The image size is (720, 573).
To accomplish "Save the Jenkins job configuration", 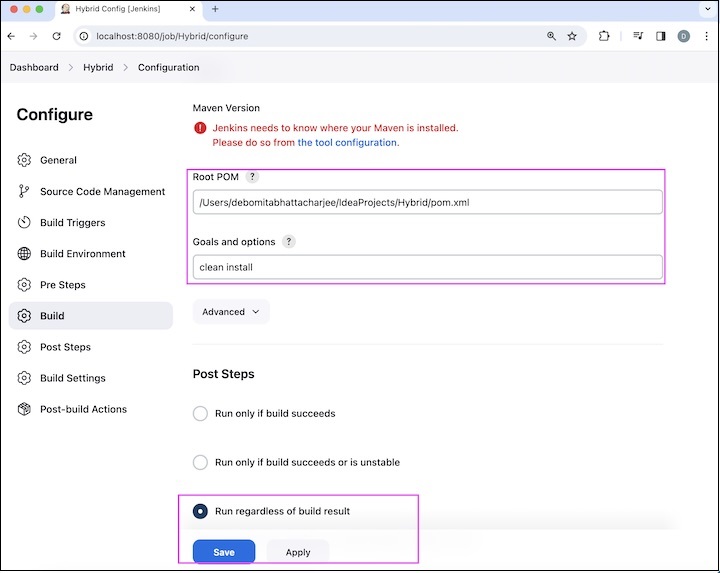I will click(224, 552).
